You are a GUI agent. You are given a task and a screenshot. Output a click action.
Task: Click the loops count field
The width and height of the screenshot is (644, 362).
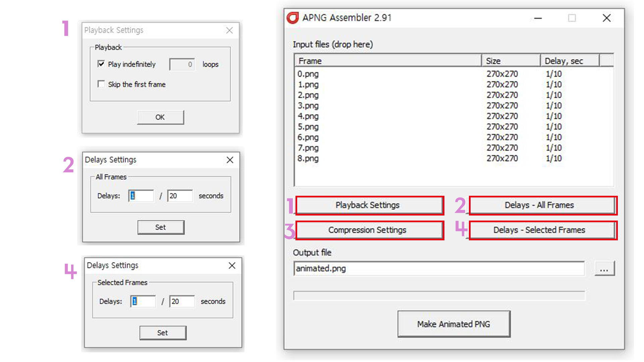(182, 64)
